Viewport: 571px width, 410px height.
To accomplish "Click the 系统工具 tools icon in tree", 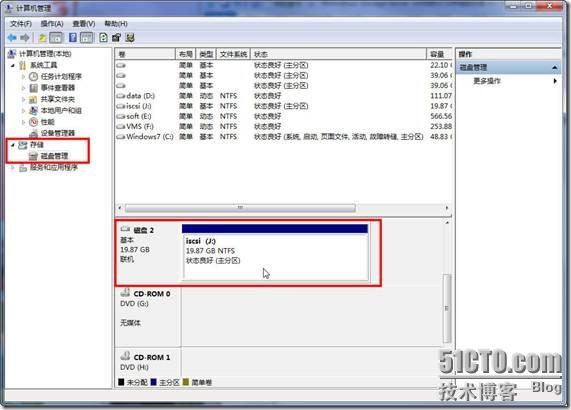I will (x=23, y=66).
